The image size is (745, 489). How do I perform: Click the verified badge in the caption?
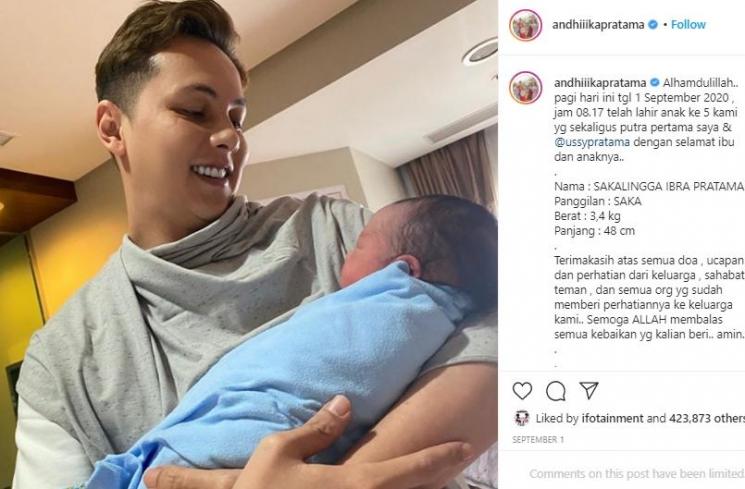click(x=654, y=83)
